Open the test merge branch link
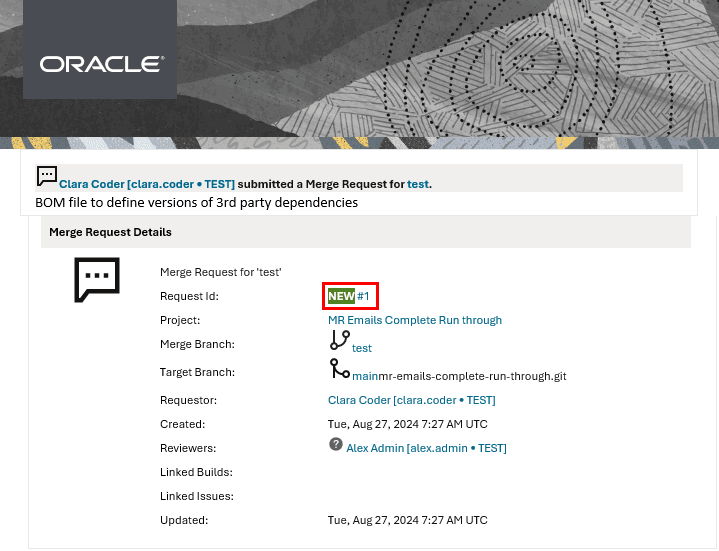The image size is (719, 551). (362, 348)
